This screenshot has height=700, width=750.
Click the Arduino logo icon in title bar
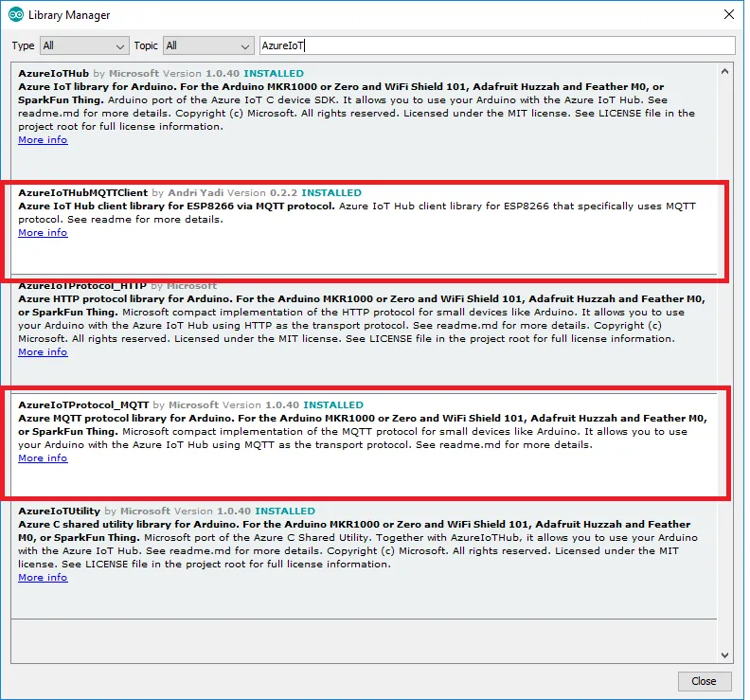16,15
